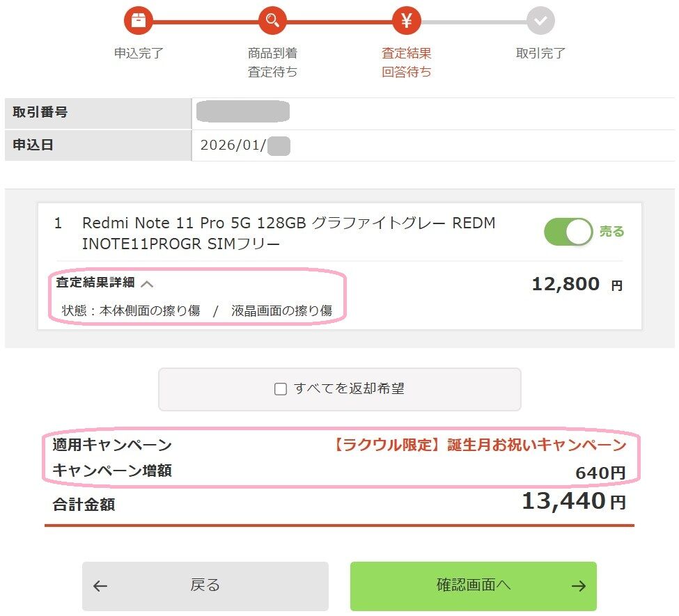Click the checkmark icon for 取引完了 step

pyautogui.click(x=540, y=21)
